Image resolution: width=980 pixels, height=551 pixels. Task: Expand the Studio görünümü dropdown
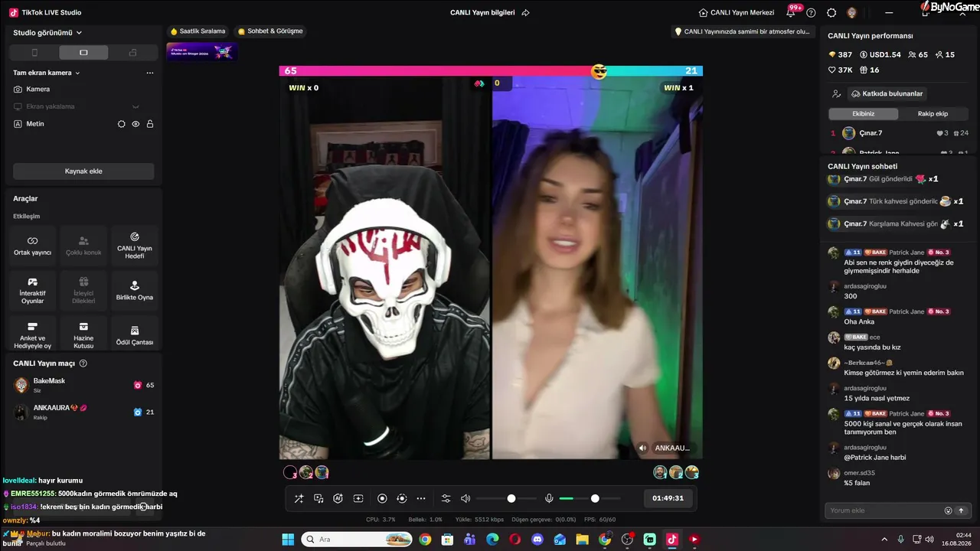(47, 33)
